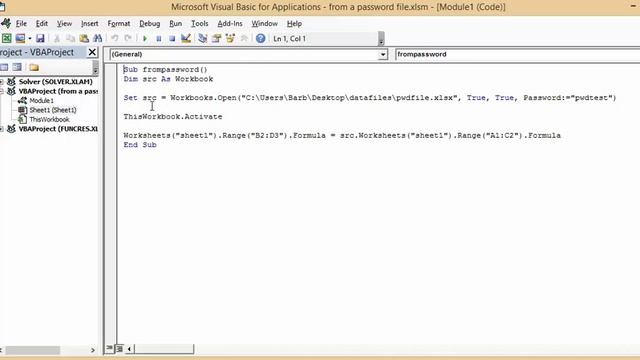Click the Copy icon in the toolbar
The width and height of the screenshot is (640, 360).
tap(70, 38)
